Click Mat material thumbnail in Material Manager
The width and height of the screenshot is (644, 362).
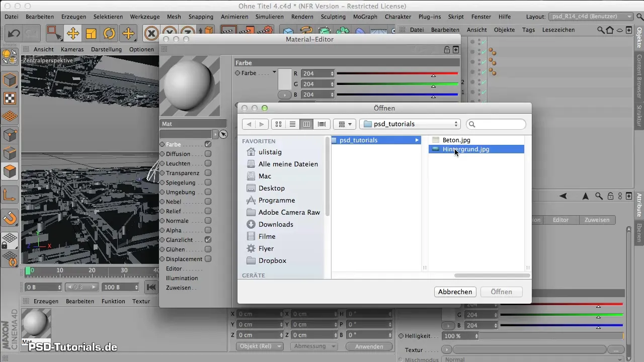point(36,323)
